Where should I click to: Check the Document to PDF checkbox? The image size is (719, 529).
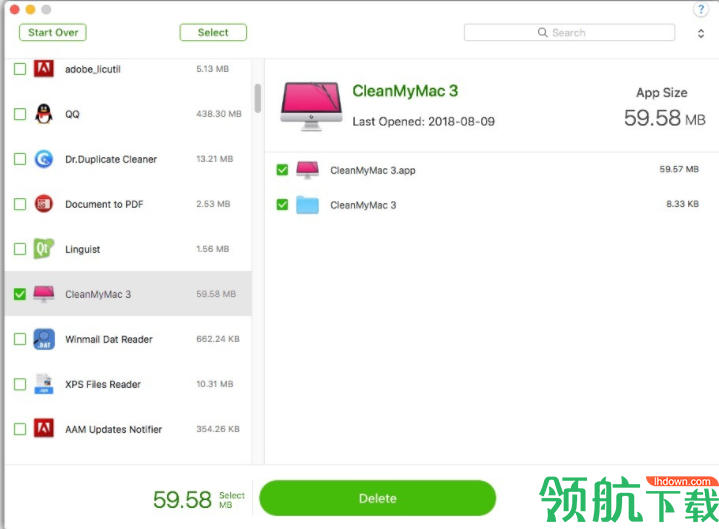(20, 204)
